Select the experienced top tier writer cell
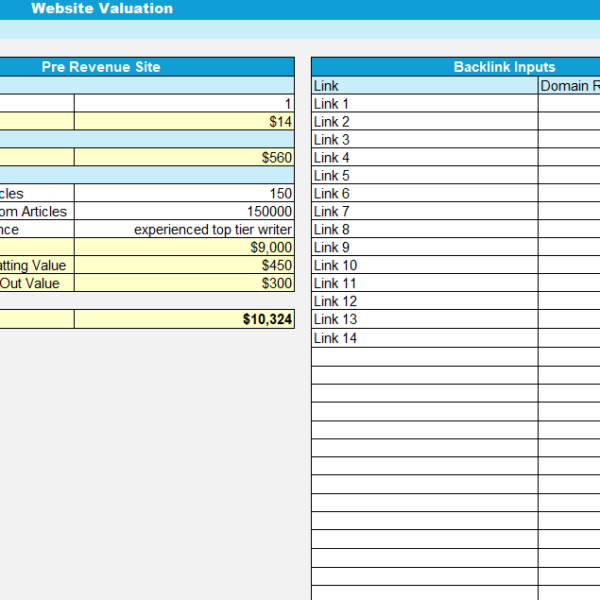Screen dimensions: 600x600 184,230
